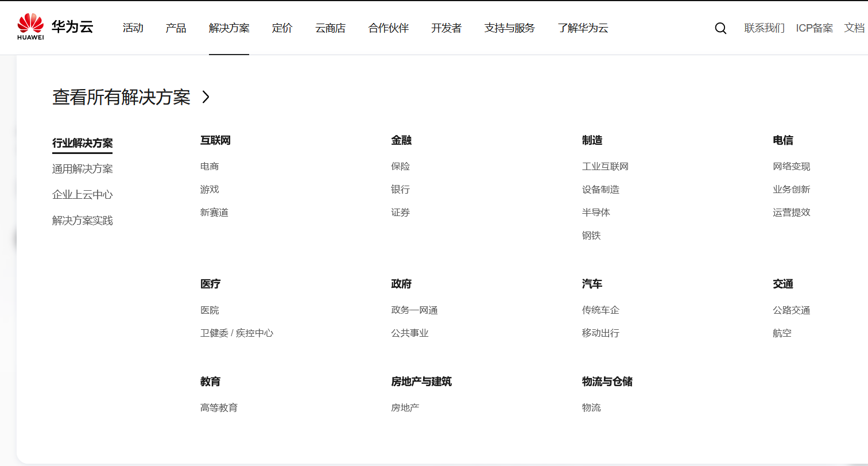Open 企业上云中心 from the sidebar

(82, 195)
